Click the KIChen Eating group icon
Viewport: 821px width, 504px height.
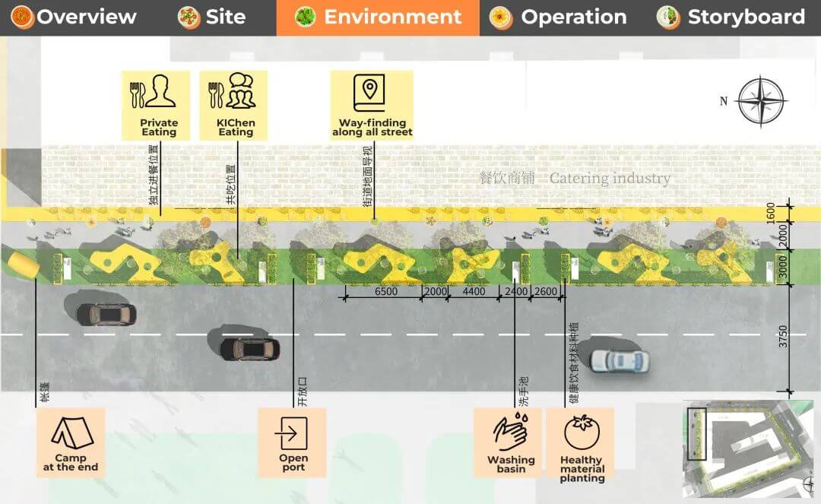click(232, 91)
